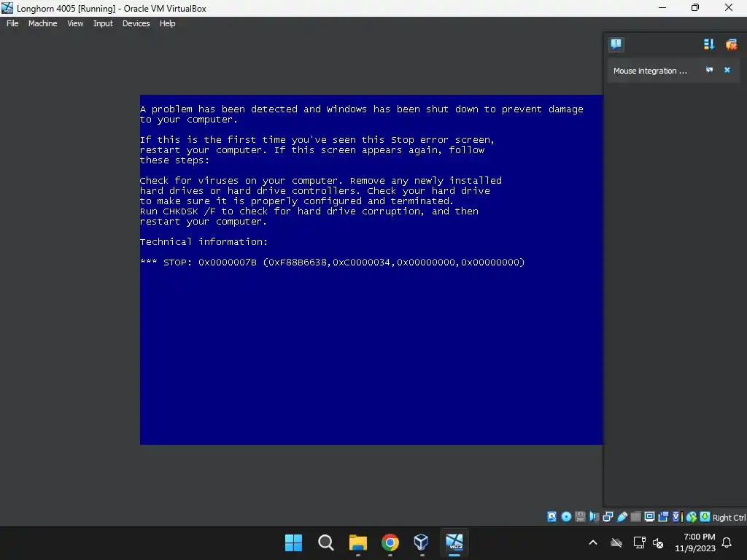Click the recording indicator in status bar
Image resolution: width=747 pixels, height=560 pixels.
[663, 517]
